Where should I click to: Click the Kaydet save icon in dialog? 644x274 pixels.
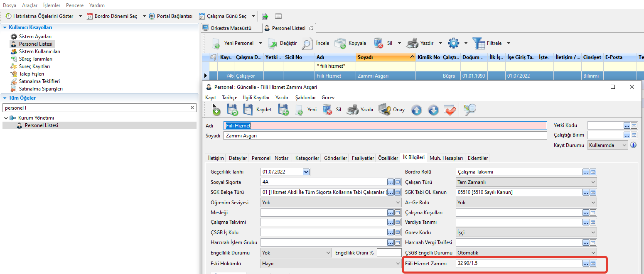coord(248,110)
